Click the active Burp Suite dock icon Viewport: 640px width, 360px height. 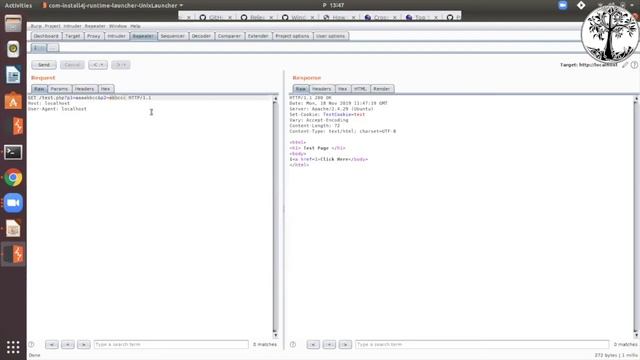pos(14,254)
